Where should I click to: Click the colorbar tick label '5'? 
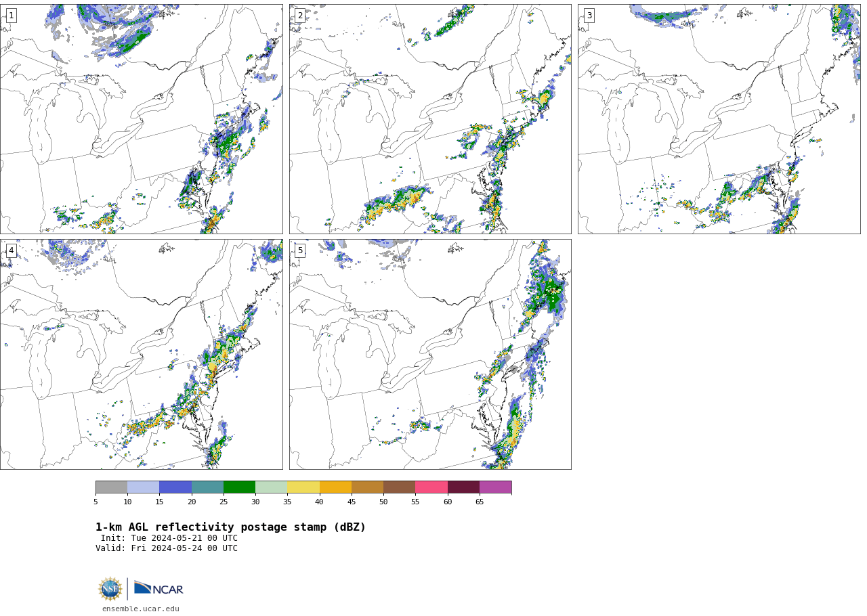[96, 502]
